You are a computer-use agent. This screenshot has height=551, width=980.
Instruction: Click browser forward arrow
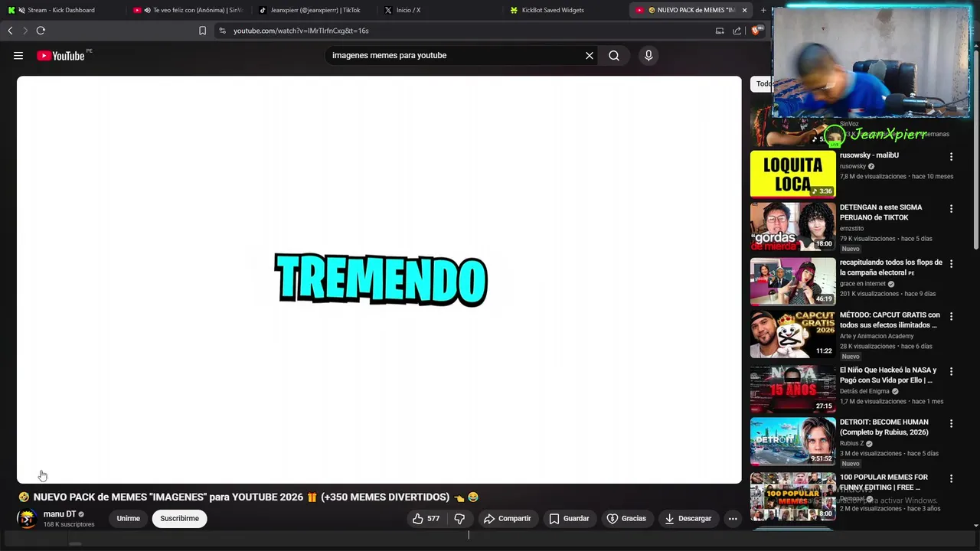coord(24,31)
